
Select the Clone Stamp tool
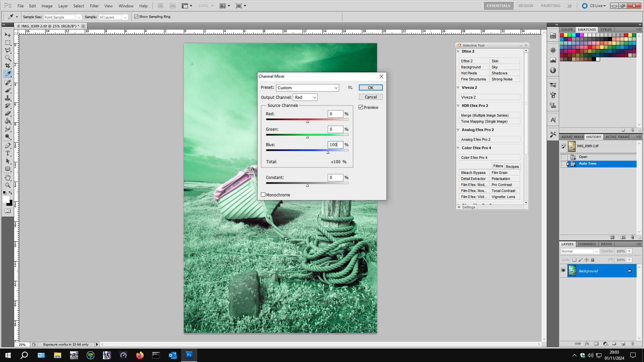[x=8, y=98]
